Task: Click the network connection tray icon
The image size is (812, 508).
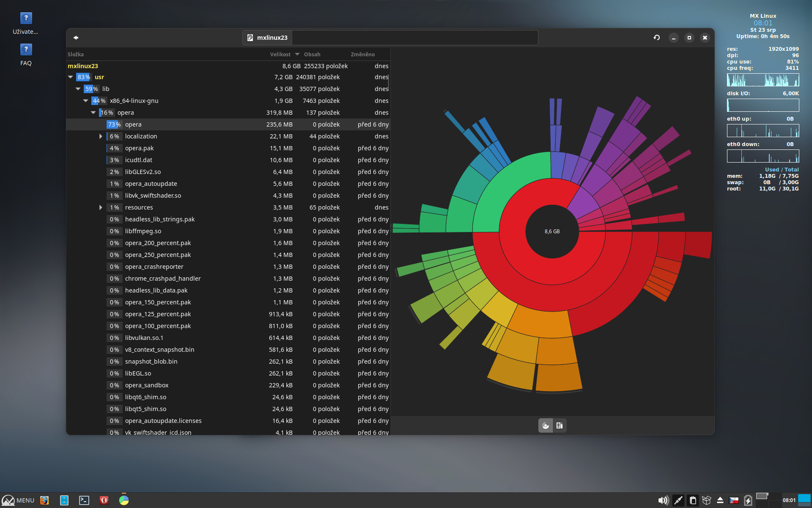Action: tap(678, 500)
